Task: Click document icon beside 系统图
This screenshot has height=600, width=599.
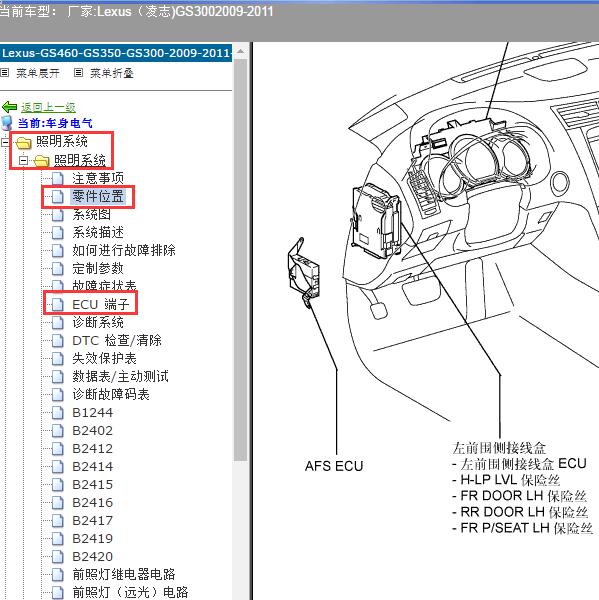Action: tap(57, 214)
